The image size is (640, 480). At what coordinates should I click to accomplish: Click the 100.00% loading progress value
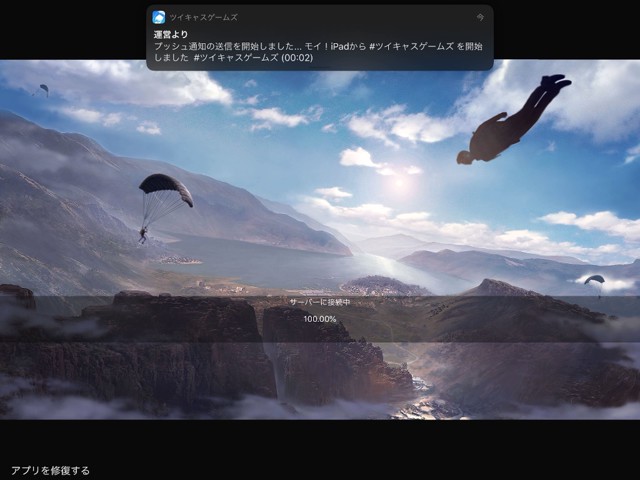coord(320,319)
